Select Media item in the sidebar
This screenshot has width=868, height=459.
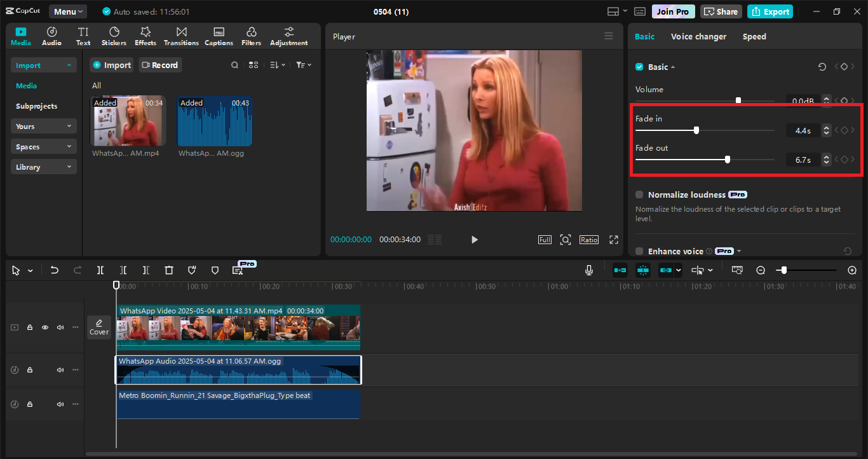pyautogui.click(x=26, y=86)
